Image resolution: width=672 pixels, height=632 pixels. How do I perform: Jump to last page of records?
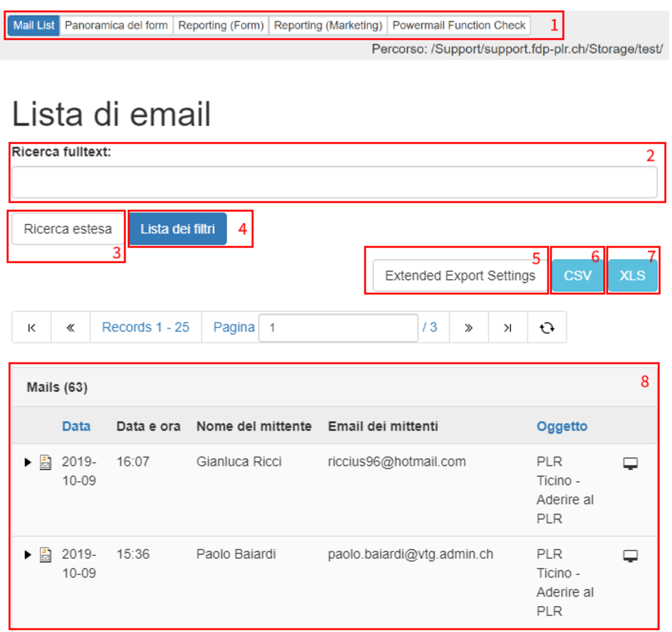pos(508,327)
